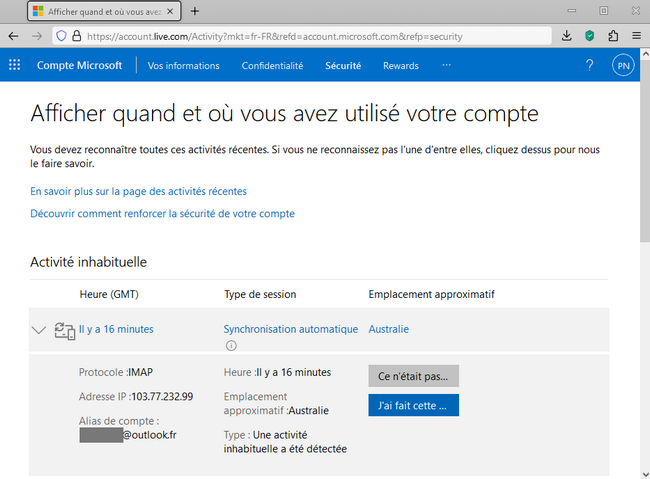The image size is (650, 479).
Task: Click the URL address bar
Action: tap(302, 36)
